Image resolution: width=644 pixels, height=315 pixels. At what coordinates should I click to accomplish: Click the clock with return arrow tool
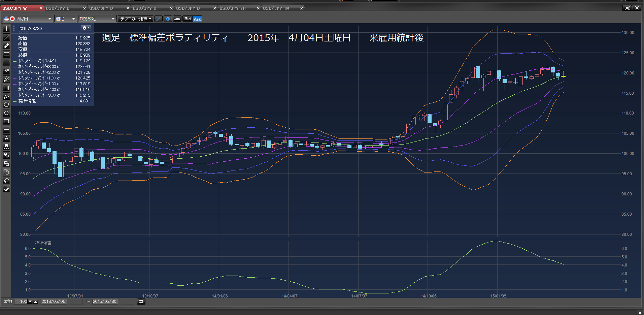click(x=6, y=155)
